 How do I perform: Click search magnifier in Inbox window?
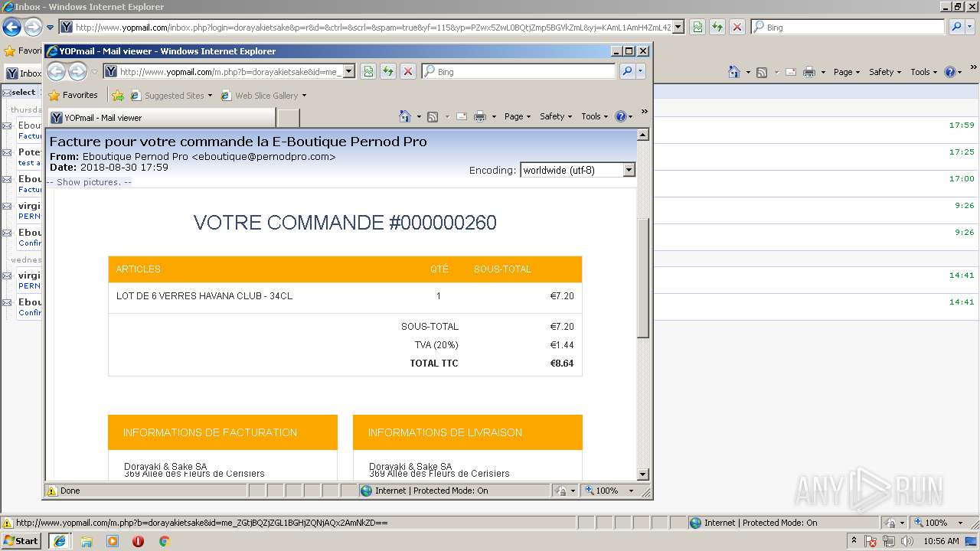pyautogui.click(x=956, y=27)
